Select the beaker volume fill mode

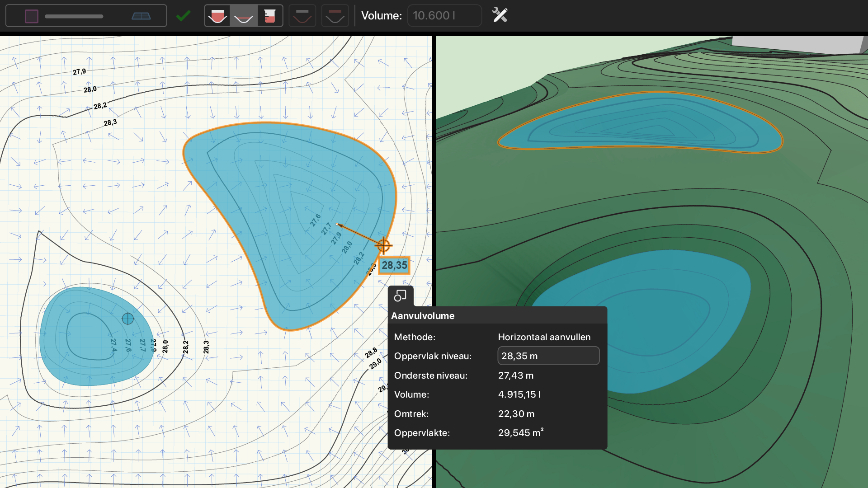click(x=270, y=16)
